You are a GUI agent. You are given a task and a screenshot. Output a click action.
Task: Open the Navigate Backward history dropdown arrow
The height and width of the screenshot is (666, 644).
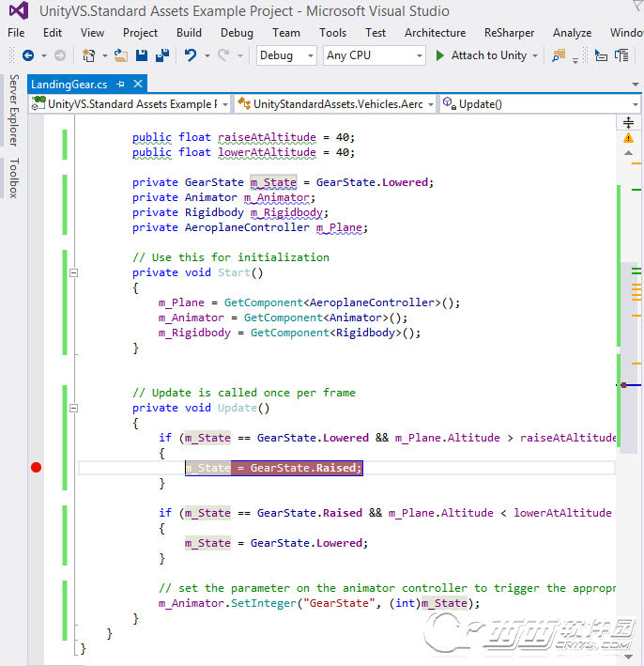(x=44, y=55)
